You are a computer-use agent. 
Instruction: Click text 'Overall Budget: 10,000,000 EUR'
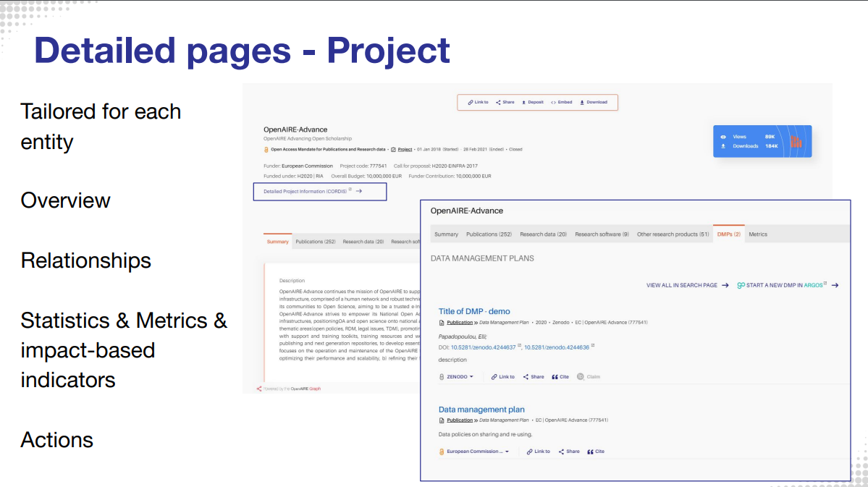[x=366, y=177]
